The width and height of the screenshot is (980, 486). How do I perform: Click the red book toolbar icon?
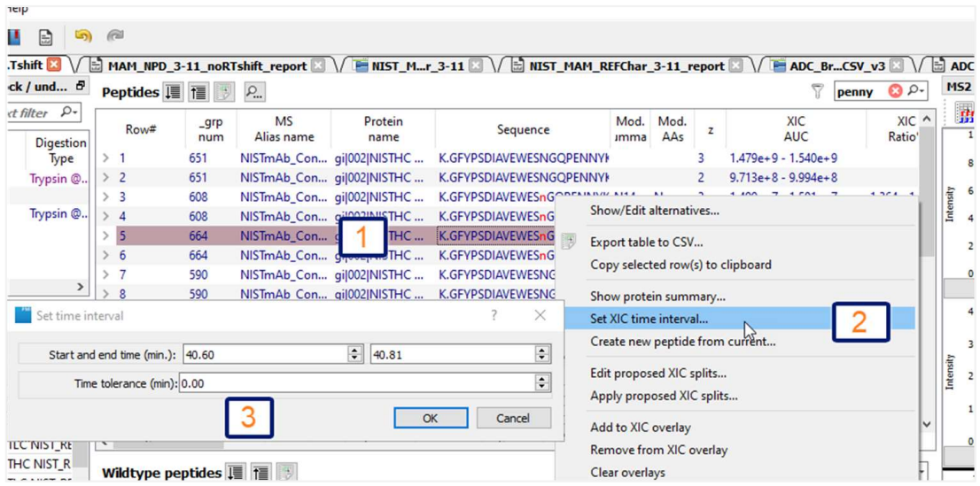[x=14, y=37]
